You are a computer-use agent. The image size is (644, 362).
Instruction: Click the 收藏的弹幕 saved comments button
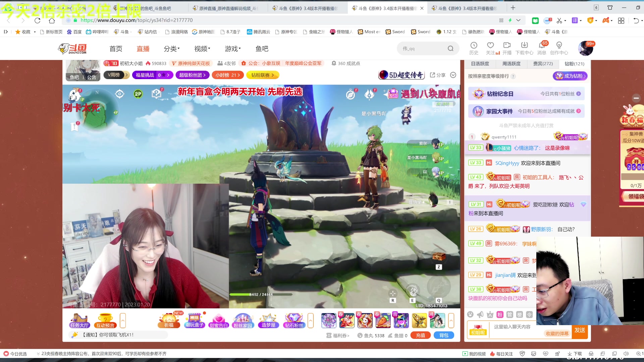(557, 334)
